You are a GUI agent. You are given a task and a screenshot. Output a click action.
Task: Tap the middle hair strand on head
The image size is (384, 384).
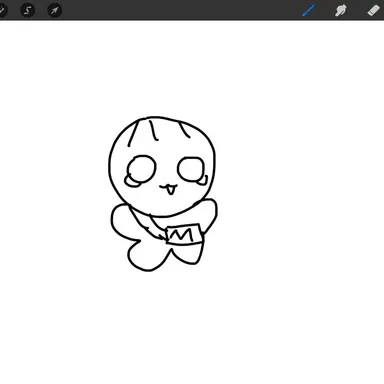tap(153, 130)
